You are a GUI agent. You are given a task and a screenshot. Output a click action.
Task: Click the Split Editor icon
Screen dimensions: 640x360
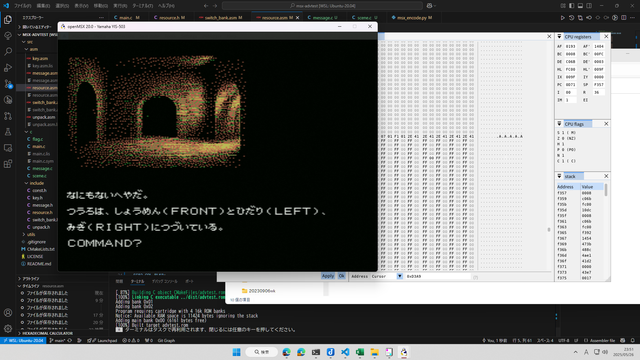[x=624, y=18]
